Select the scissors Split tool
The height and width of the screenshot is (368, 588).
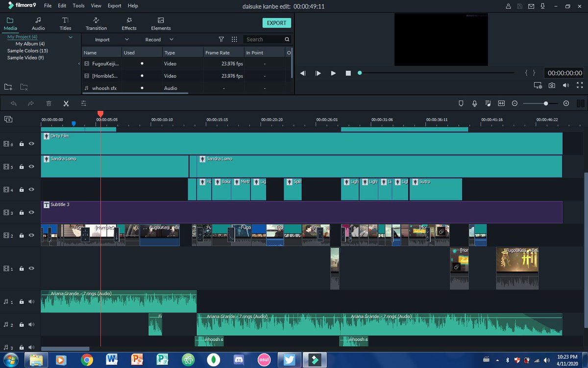pos(66,104)
